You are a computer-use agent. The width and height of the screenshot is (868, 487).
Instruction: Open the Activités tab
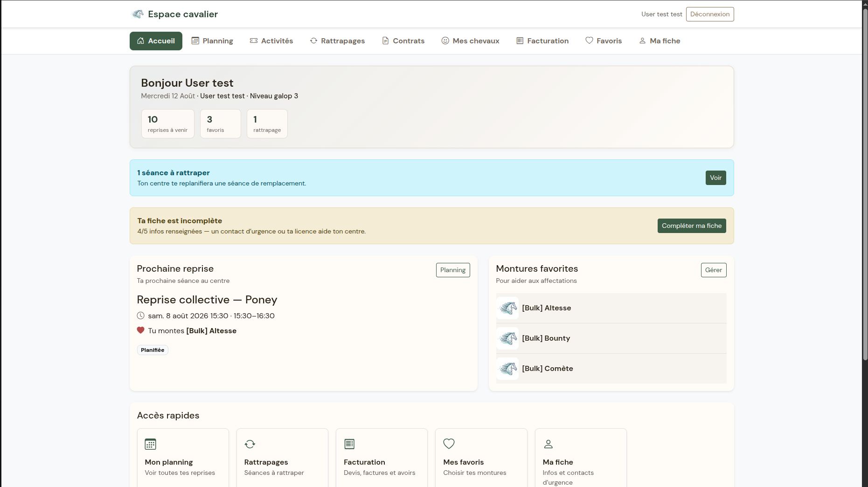271,41
